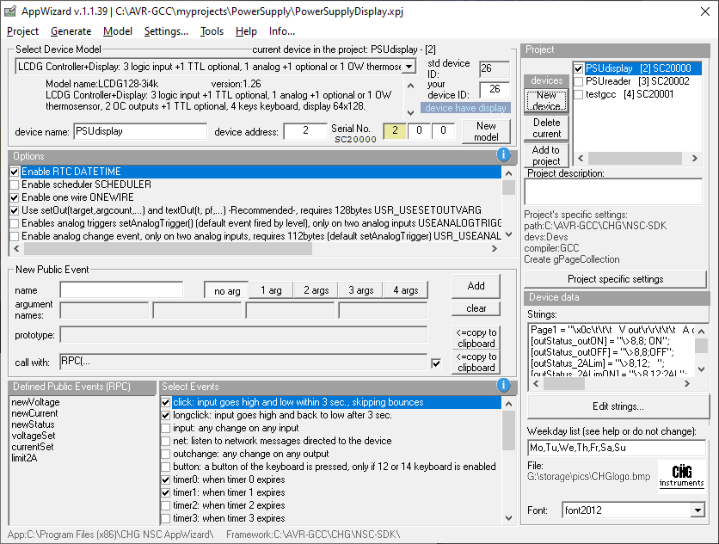The image size is (719, 544).
Task: Select limit2A in Defined Public Events
Action: pyautogui.click(x=24, y=458)
